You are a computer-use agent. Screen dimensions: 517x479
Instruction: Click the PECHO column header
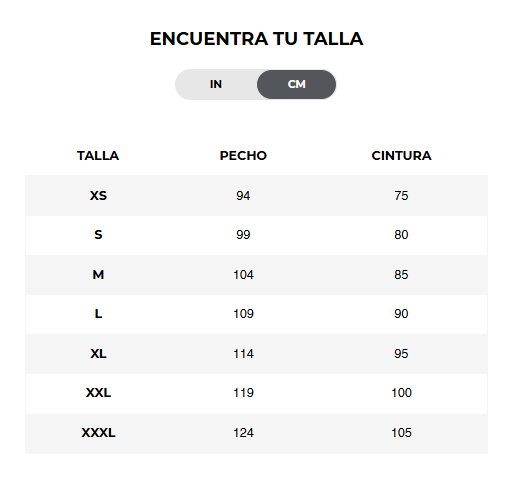point(243,156)
